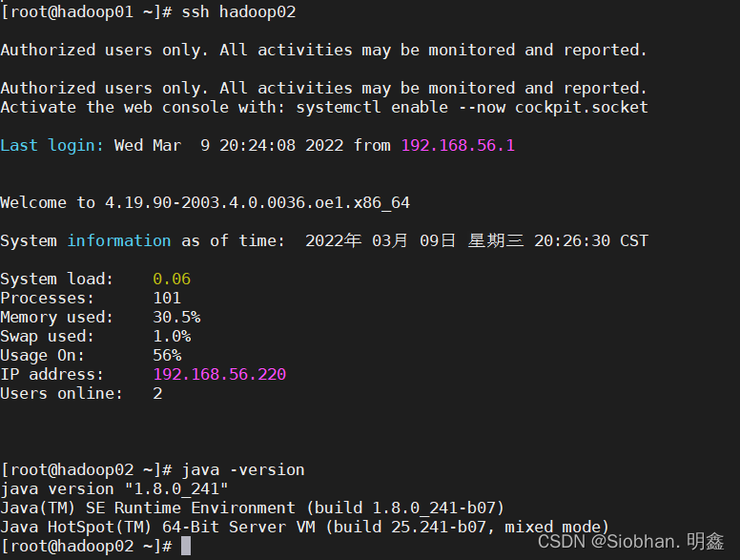Click the Users online count 2
The height and width of the screenshot is (560, 740).
coord(157,393)
